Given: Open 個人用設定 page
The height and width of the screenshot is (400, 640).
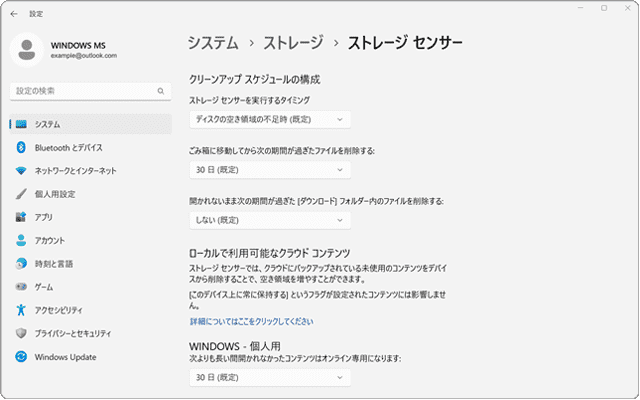Looking at the screenshot, I should click(x=91, y=194).
